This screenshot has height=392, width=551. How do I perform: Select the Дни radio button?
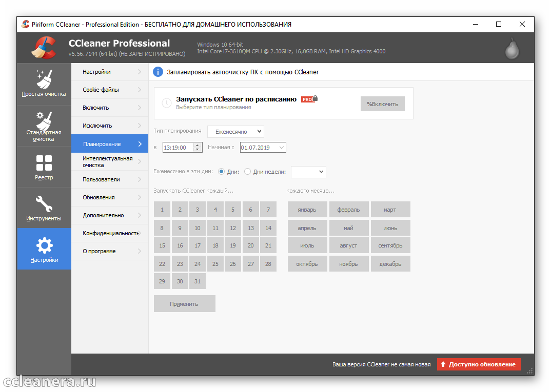222,172
